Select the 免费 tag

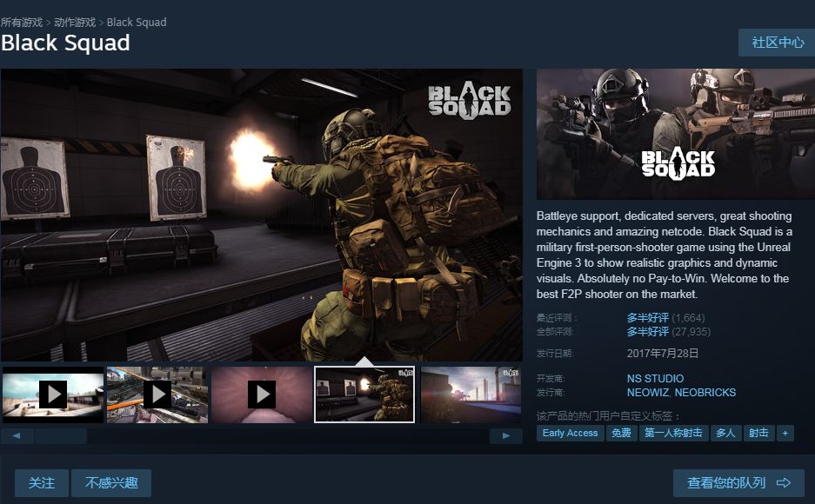coord(621,433)
